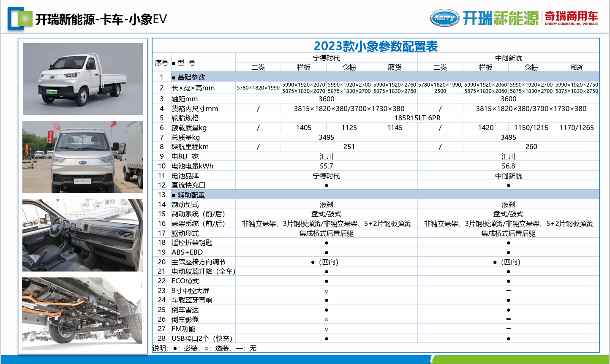Click the 续航里程km row label
Screen dimensions: 610x364
(x=190, y=147)
